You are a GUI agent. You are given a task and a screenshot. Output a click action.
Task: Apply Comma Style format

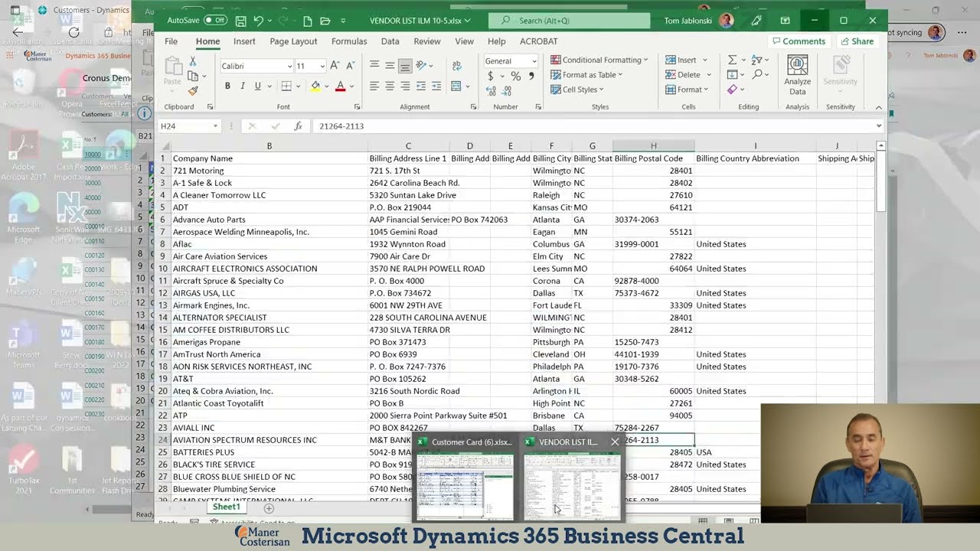pyautogui.click(x=531, y=76)
